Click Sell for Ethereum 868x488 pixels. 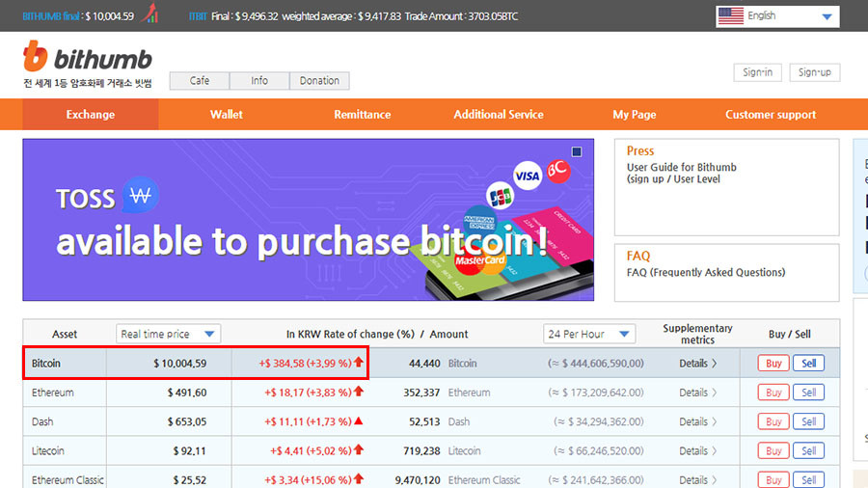809,393
